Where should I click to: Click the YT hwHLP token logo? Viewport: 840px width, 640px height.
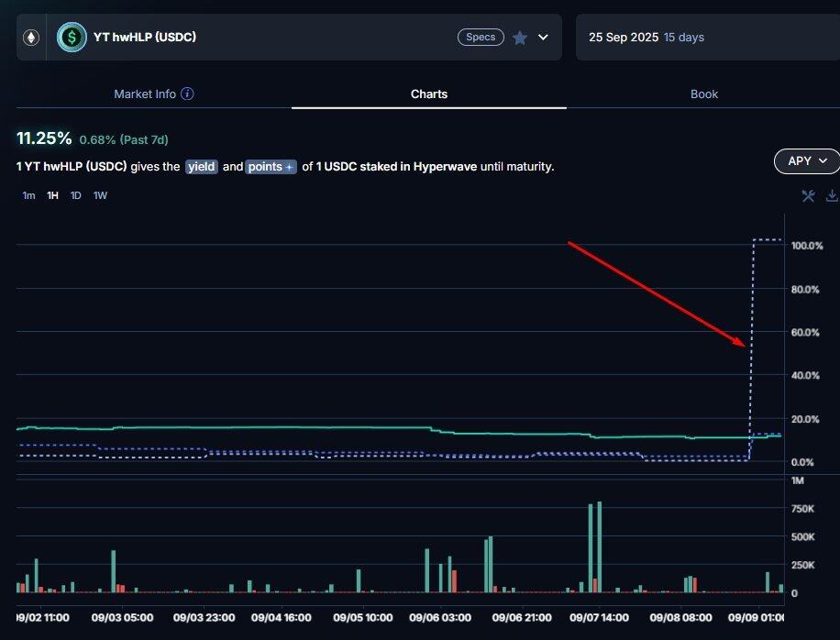[x=72, y=37]
